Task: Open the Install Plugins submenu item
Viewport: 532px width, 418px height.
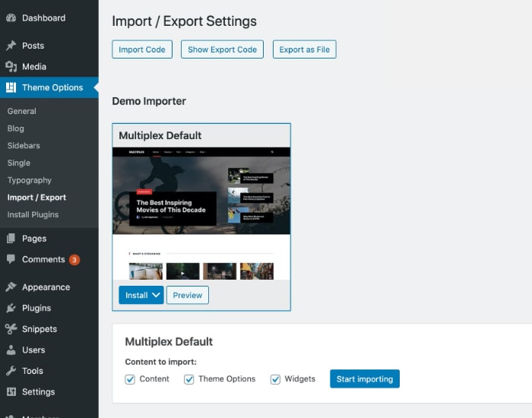Action: (33, 215)
